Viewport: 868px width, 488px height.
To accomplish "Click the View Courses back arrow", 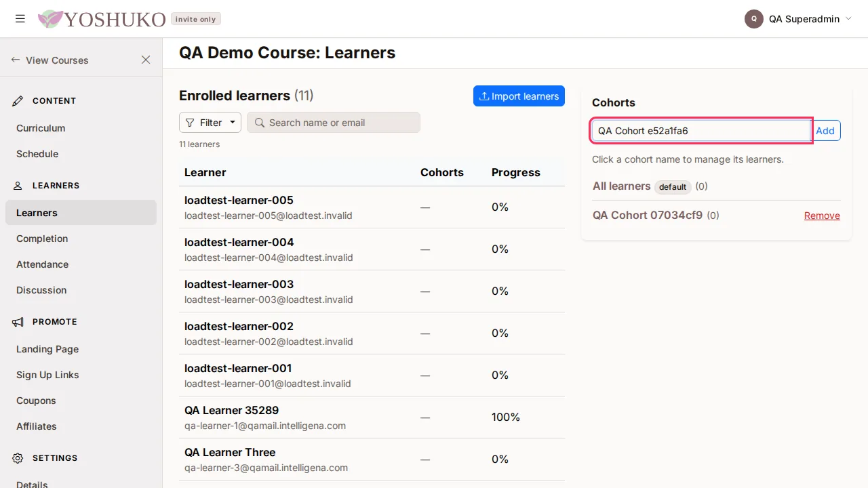I will click(16, 60).
